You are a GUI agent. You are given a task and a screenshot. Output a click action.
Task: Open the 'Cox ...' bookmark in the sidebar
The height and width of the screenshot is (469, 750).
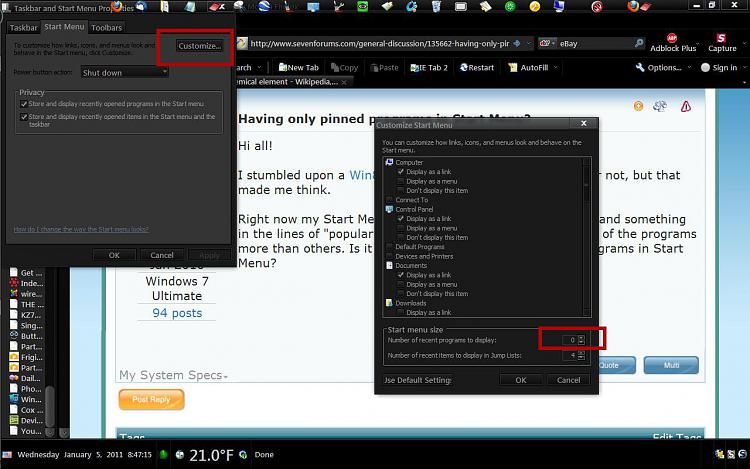point(26,410)
